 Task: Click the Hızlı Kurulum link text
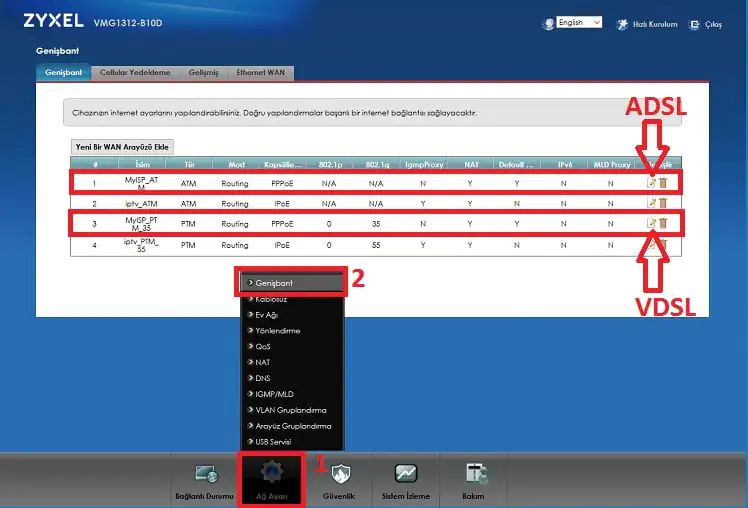[655, 24]
